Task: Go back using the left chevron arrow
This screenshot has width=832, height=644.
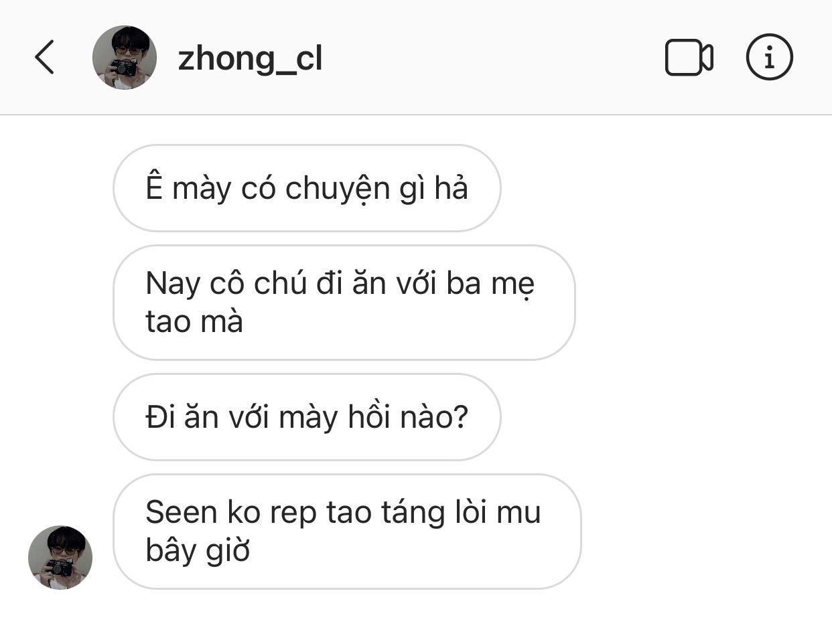Action: click(44, 57)
